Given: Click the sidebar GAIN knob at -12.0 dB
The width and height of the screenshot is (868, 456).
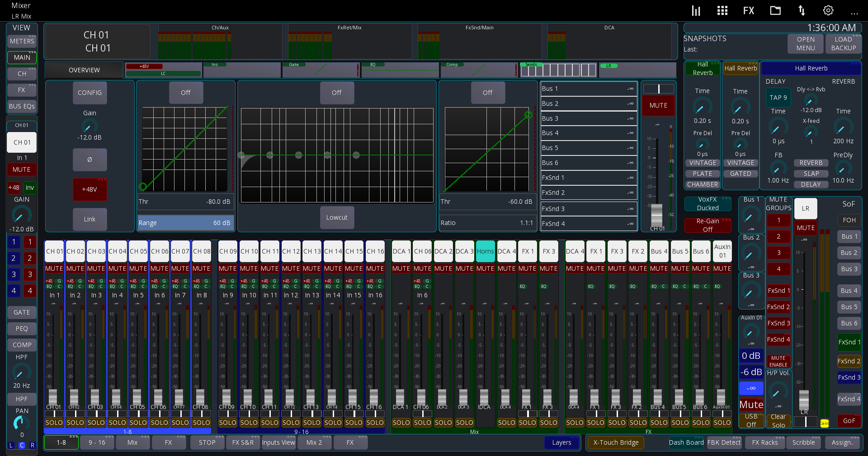Looking at the screenshot, I should pyautogui.click(x=21, y=214).
